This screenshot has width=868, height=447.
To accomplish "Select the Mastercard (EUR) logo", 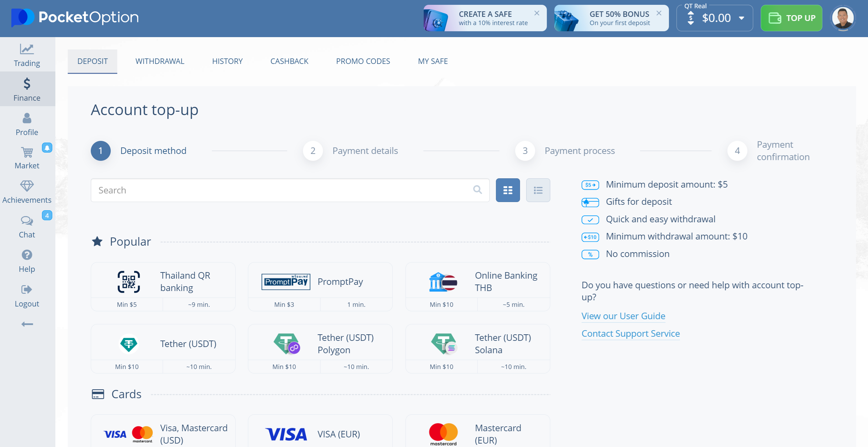I will pyautogui.click(x=443, y=434).
